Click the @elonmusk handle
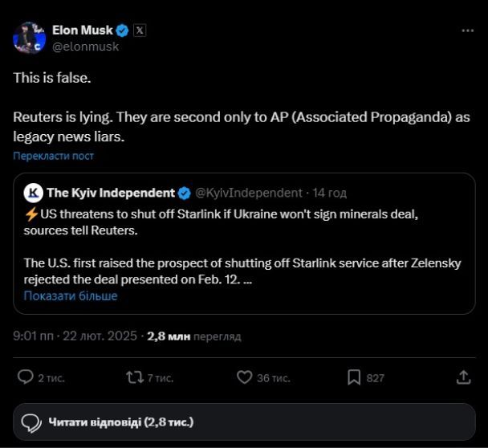The image size is (488, 448). click(86, 47)
